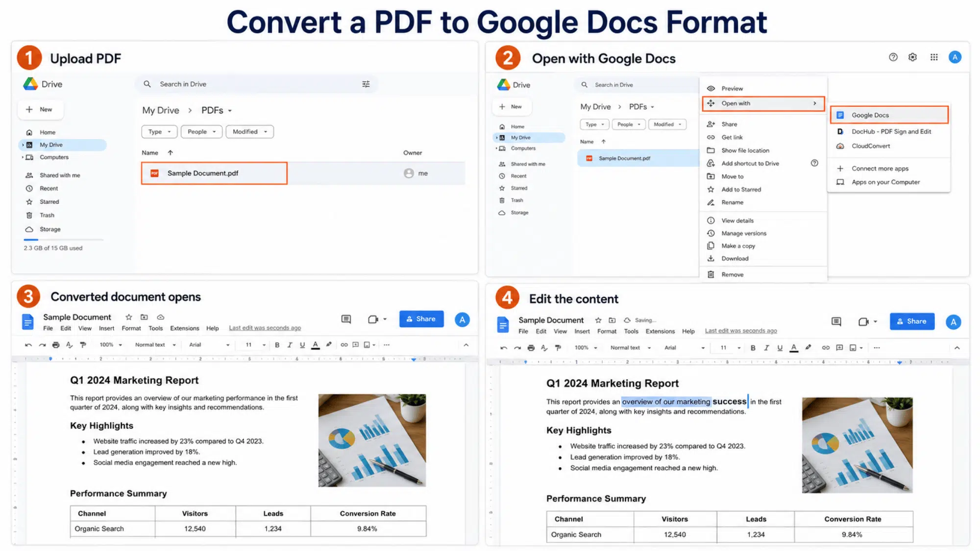This screenshot has height=551, width=980.
Task: Hide the menus with step 3 toolbar caret
Action: click(466, 345)
